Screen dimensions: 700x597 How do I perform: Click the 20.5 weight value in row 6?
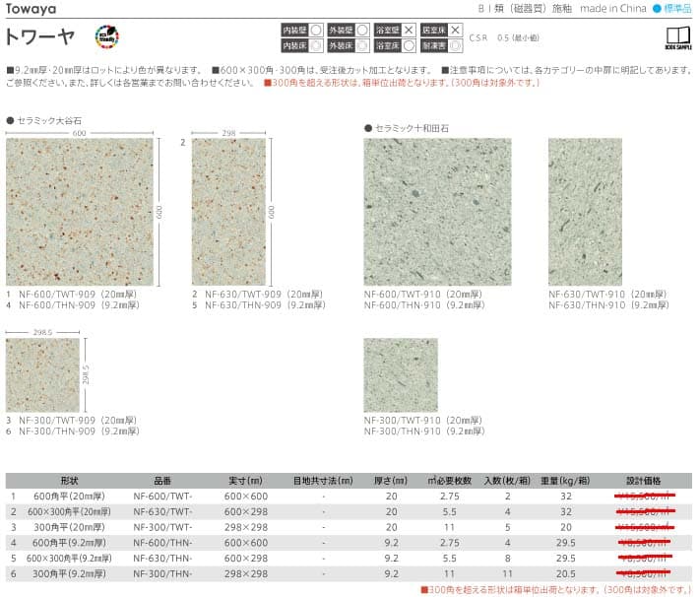[x=566, y=573]
